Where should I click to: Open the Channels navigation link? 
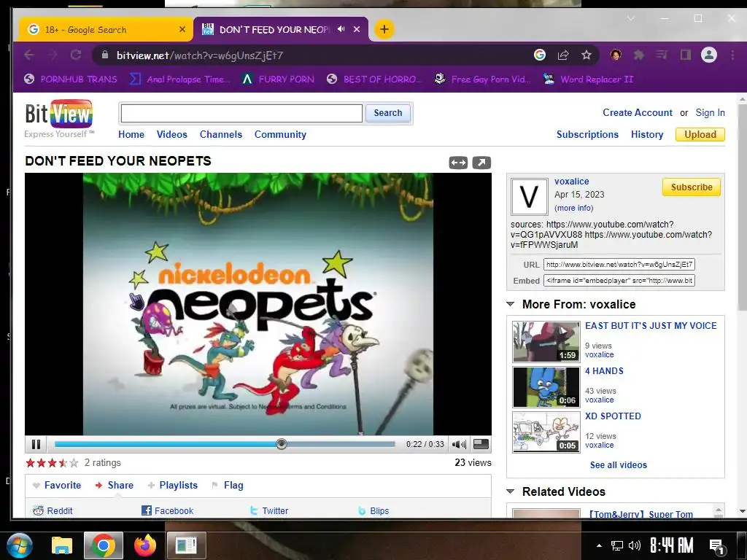coord(221,135)
